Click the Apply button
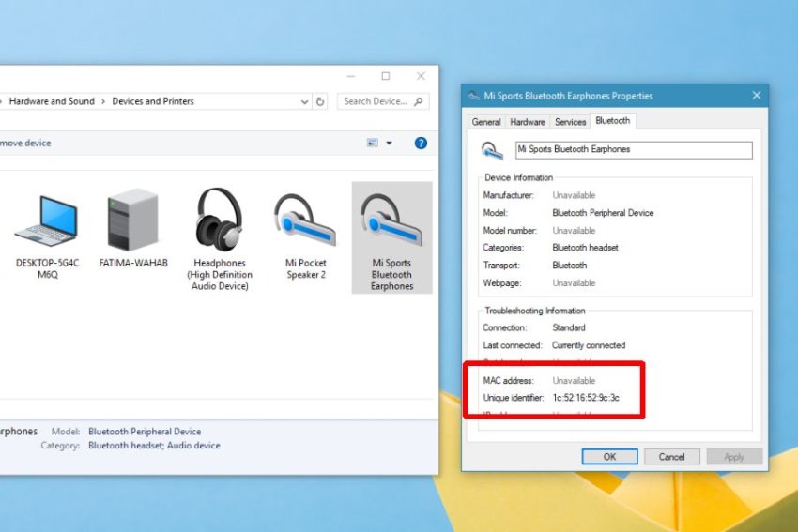798x532 pixels. (734, 457)
